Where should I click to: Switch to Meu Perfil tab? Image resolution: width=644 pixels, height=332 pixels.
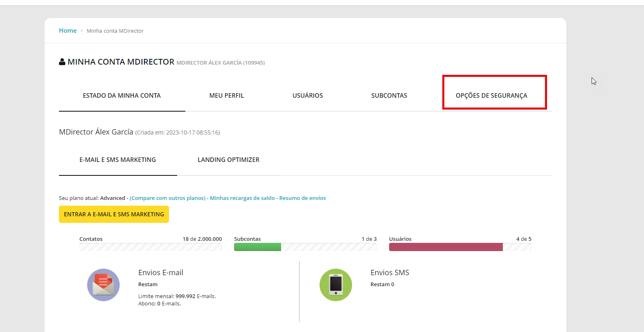coord(226,96)
